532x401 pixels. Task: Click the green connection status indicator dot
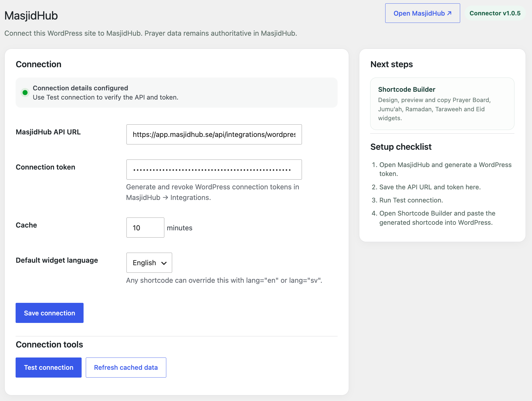[25, 93]
